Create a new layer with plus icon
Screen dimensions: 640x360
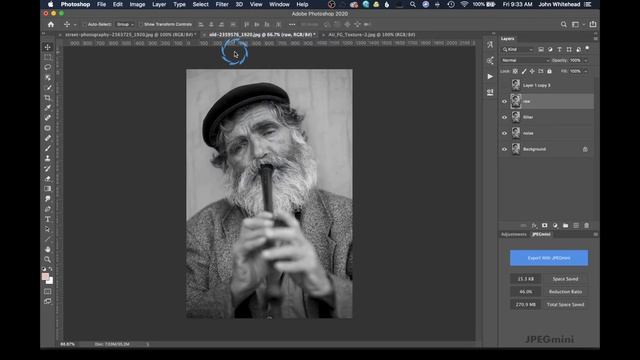pos(576,225)
